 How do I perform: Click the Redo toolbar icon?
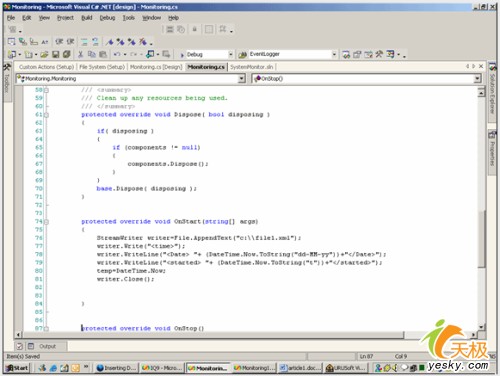tap(133, 54)
